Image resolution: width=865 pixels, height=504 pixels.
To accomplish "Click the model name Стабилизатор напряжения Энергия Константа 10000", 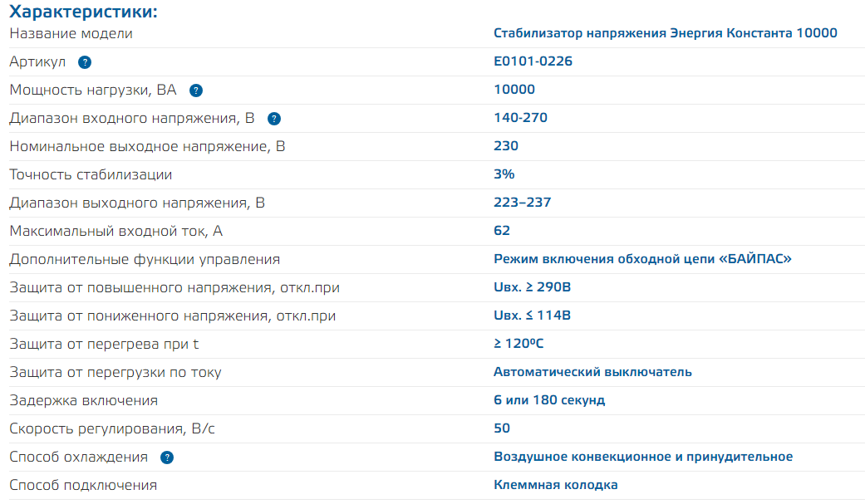I will [665, 33].
